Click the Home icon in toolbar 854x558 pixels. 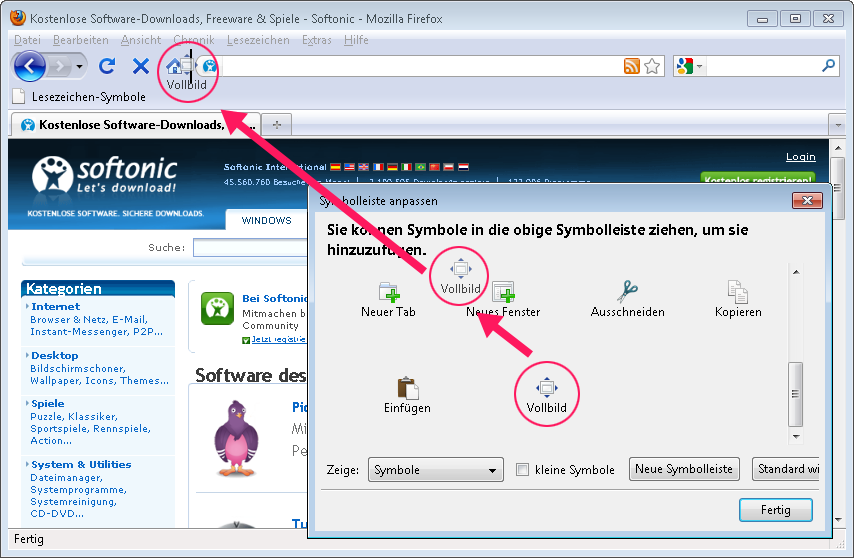click(174, 66)
